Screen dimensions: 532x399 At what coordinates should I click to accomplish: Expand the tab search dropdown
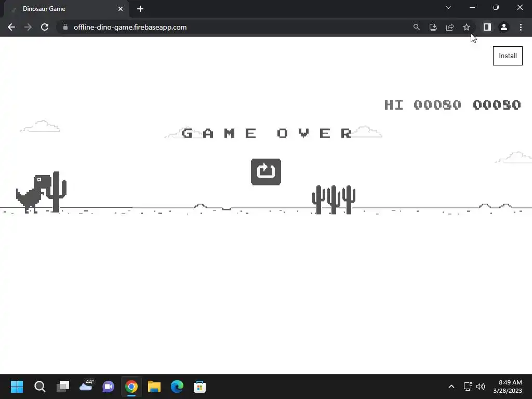(448, 7)
